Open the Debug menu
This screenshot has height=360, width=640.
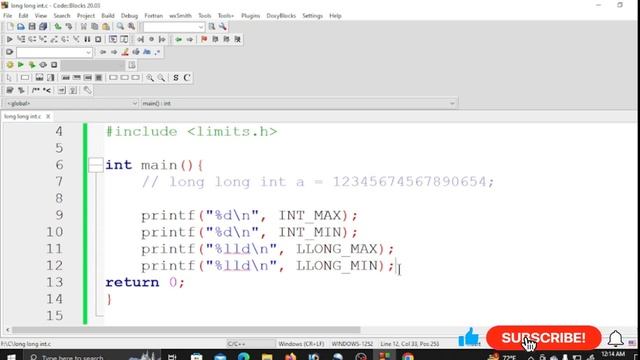[129, 16]
